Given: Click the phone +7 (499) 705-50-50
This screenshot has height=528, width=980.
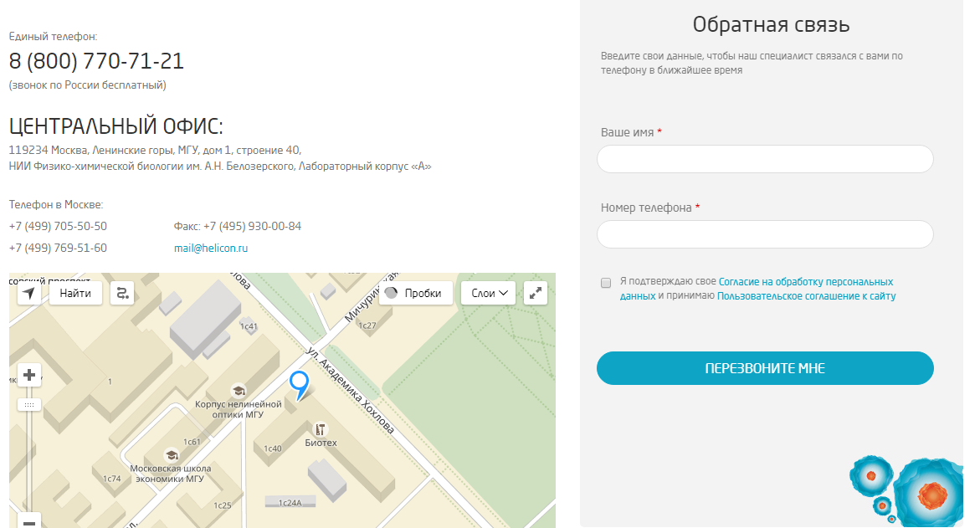Looking at the screenshot, I should pos(58,226).
